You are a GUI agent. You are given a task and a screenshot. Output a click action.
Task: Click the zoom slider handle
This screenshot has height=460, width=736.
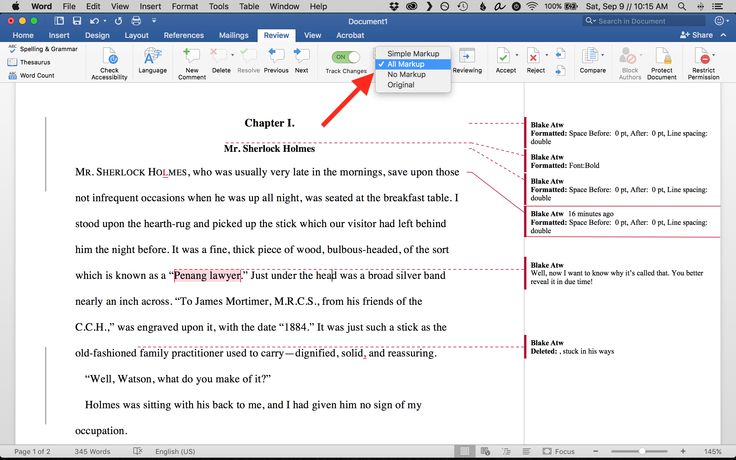(x=642, y=451)
